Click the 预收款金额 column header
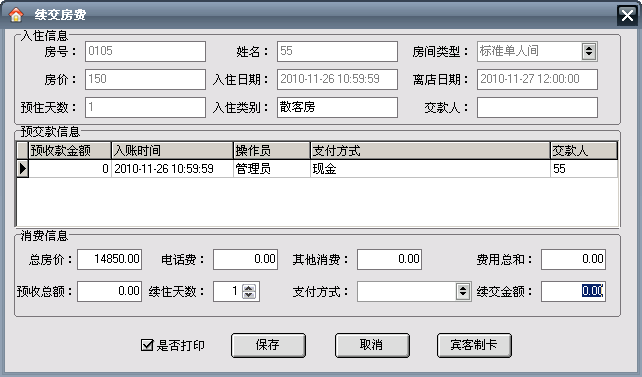Viewport: 642px width, 377px height. (70, 151)
